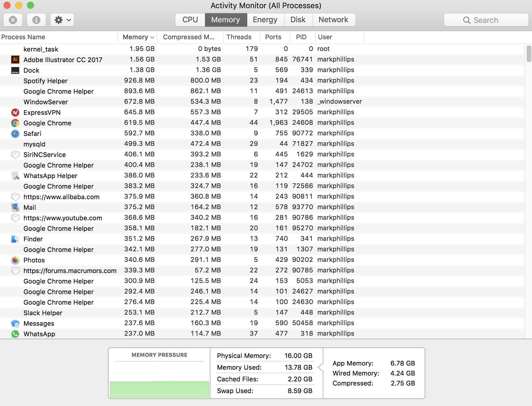Select the kernel_task process row
The width and height of the screenshot is (532, 406).
click(262, 49)
